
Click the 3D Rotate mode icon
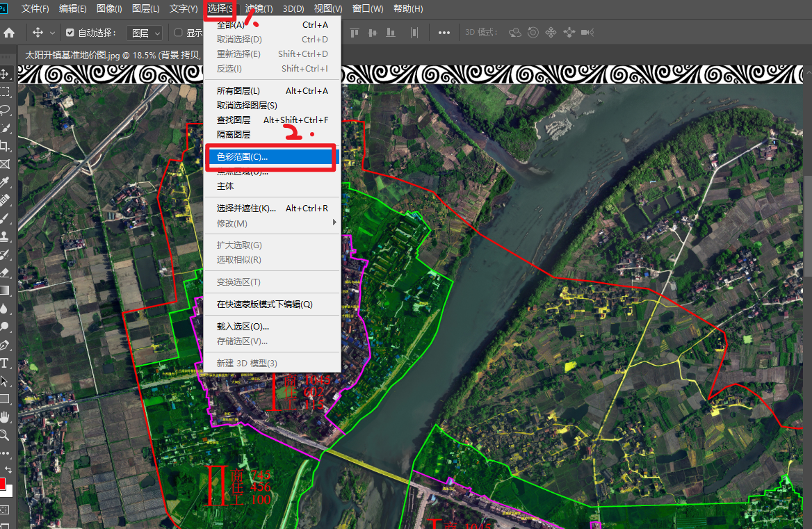coord(514,33)
